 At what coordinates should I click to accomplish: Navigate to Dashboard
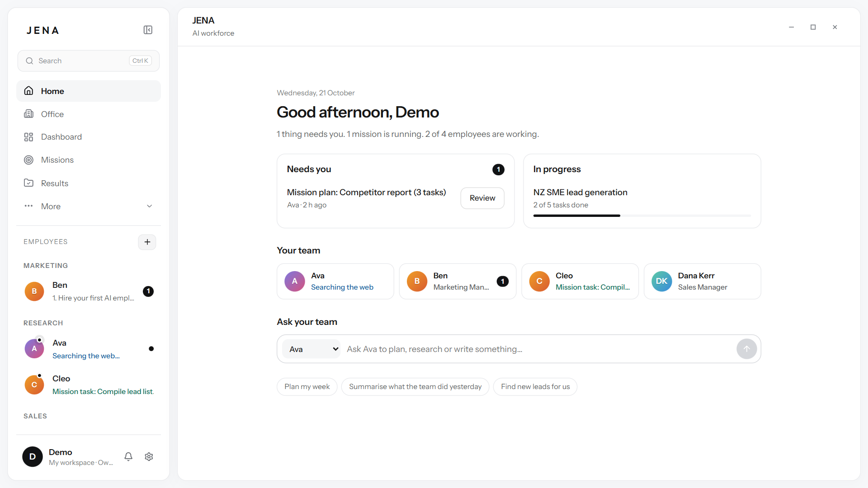click(89, 137)
